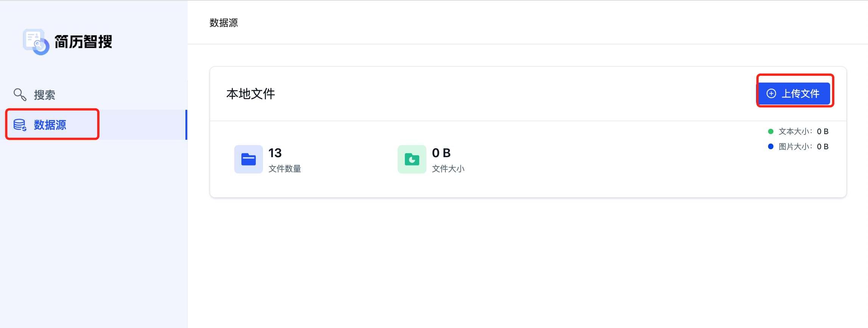The image size is (868, 328).
Task: Click the database icon beside 数据源
Action: [x=20, y=125]
